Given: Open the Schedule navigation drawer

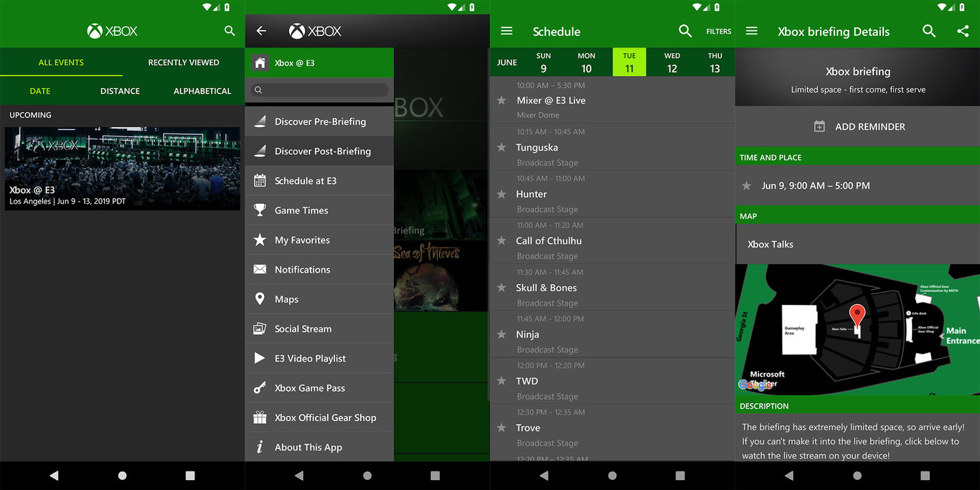Looking at the screenshot, I should [x=507, y=31].
